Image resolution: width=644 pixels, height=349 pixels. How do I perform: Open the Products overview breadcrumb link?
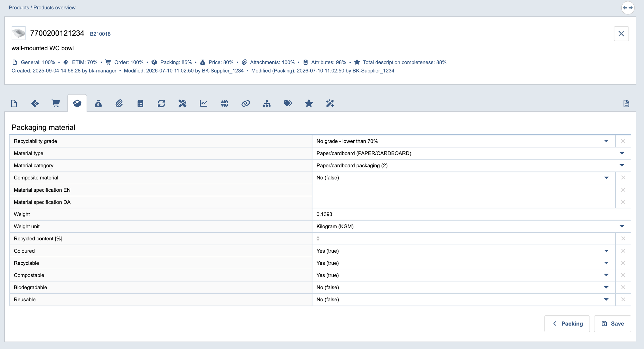point(54,7)
